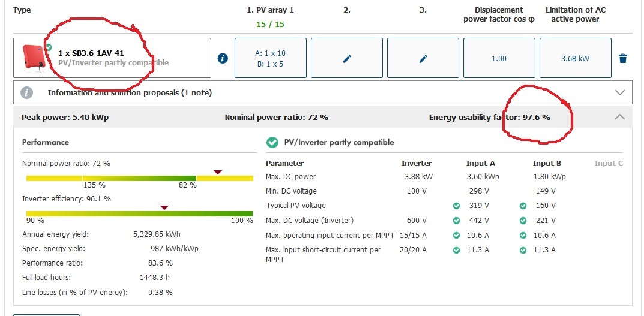Screen dimensions: 644x316
Task: Click the Inverter efficiency bar marker
Action: click(x=164, y=207)
